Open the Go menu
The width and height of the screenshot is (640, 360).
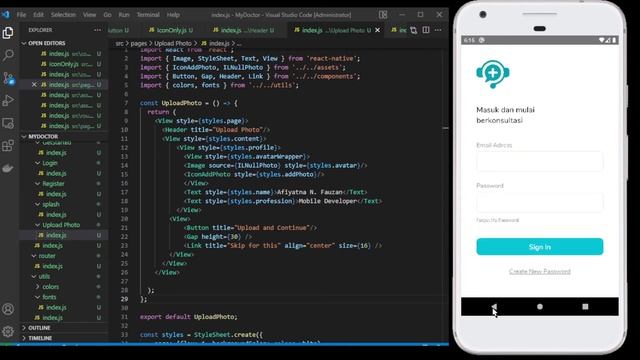click(x=107, y=15)
